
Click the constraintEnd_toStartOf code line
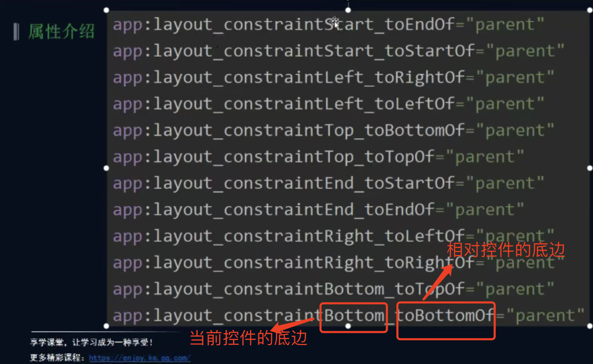coord(328,183)
